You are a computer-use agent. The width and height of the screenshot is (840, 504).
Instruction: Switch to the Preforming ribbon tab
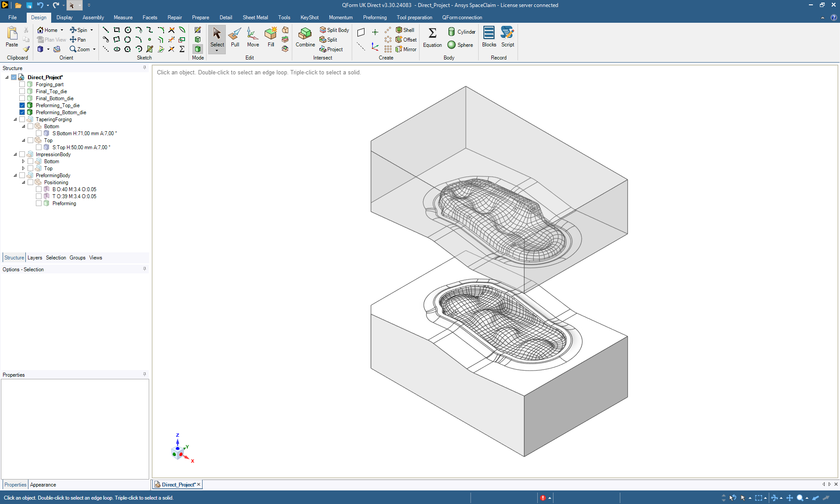(374, 17)
